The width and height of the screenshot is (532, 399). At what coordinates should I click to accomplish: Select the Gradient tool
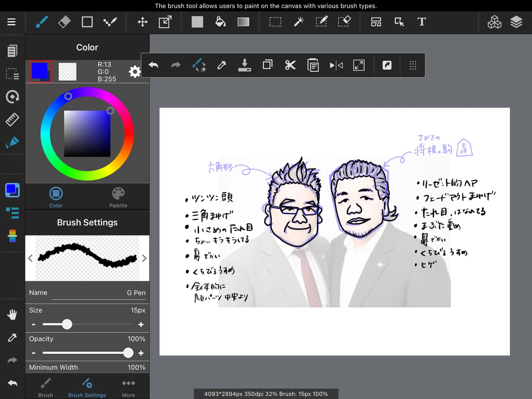[243, 22]
